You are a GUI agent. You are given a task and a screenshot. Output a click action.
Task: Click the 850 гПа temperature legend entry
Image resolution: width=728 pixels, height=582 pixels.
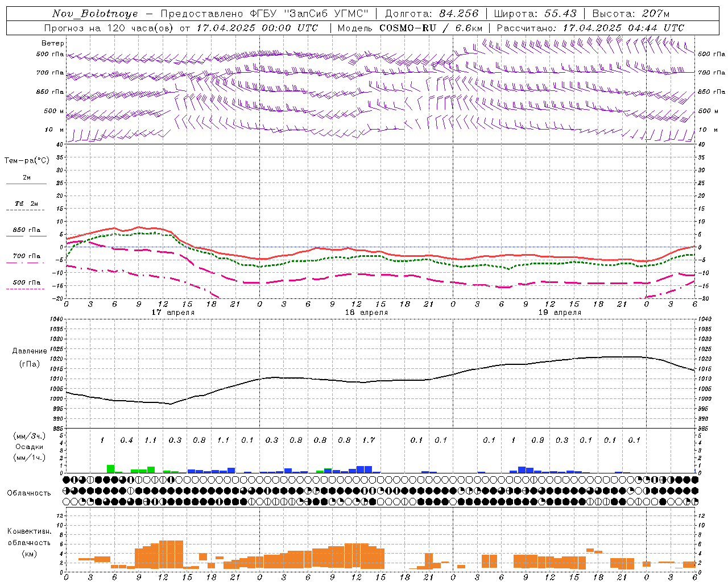[x=26, y=230]
